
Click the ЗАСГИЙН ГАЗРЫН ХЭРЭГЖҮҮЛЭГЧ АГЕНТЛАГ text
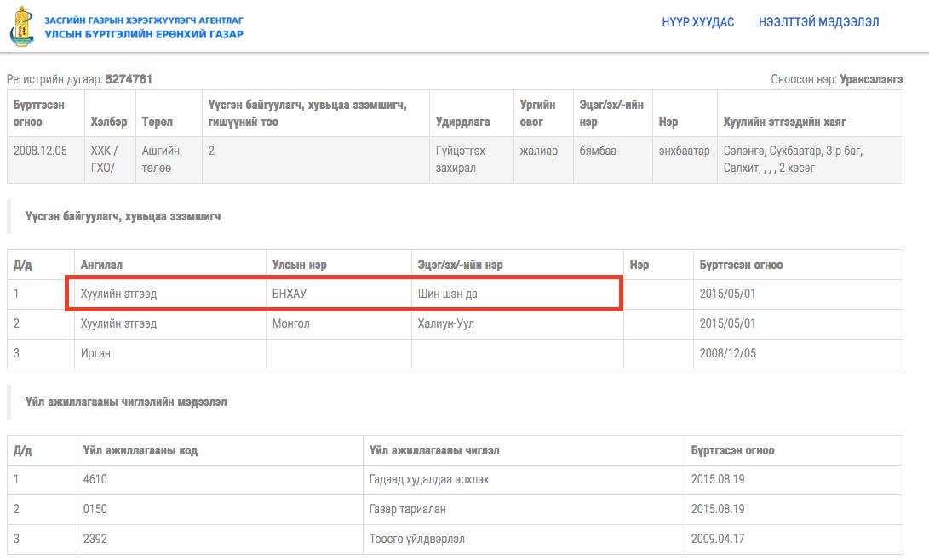point(144,20)
